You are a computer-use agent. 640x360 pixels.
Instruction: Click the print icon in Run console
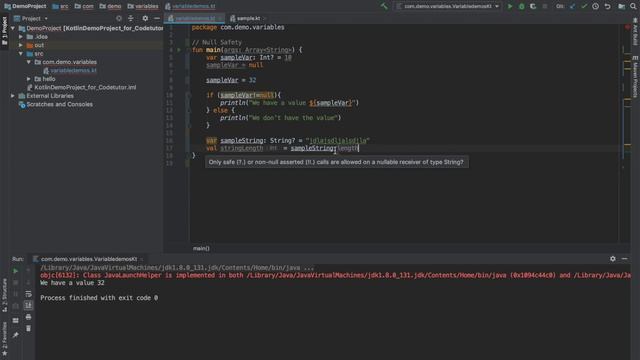click(x=28, y=317)
